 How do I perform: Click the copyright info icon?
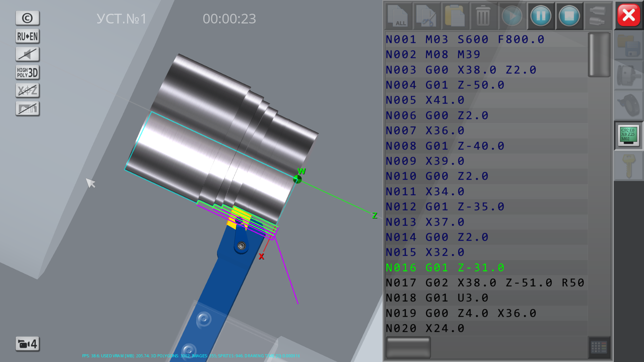click(x=28, y=18)
